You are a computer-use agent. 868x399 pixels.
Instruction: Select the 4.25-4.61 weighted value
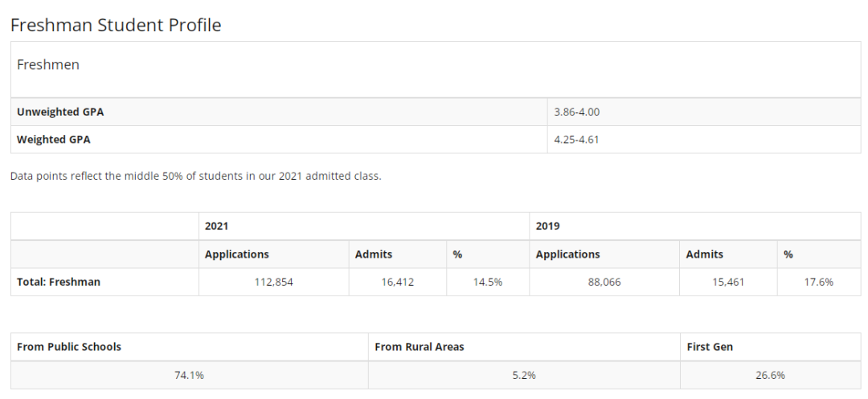[576, 139]
